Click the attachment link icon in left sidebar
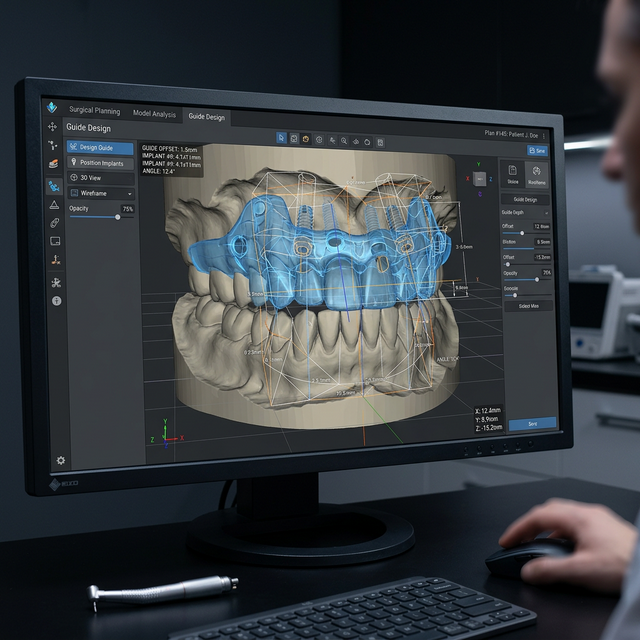 point(55,222)
